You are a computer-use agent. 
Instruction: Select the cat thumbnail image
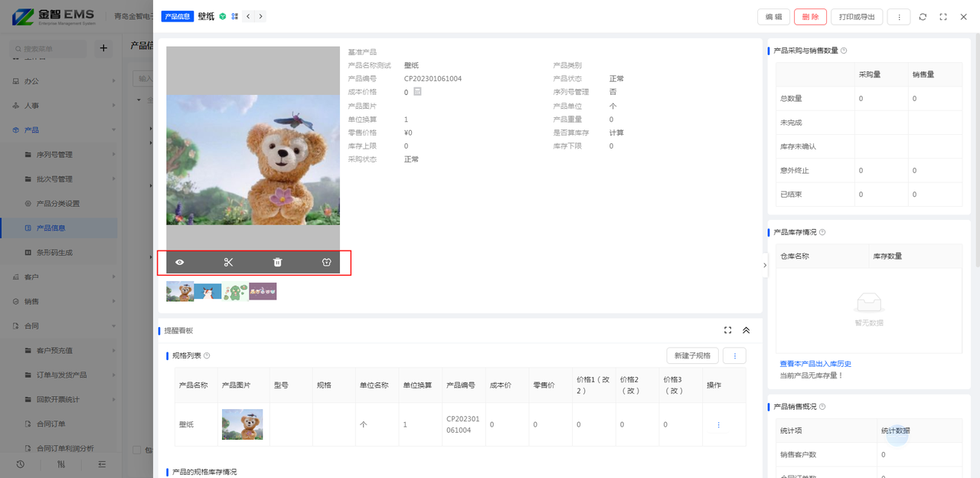pyautogui.click(x=207, y=291)
